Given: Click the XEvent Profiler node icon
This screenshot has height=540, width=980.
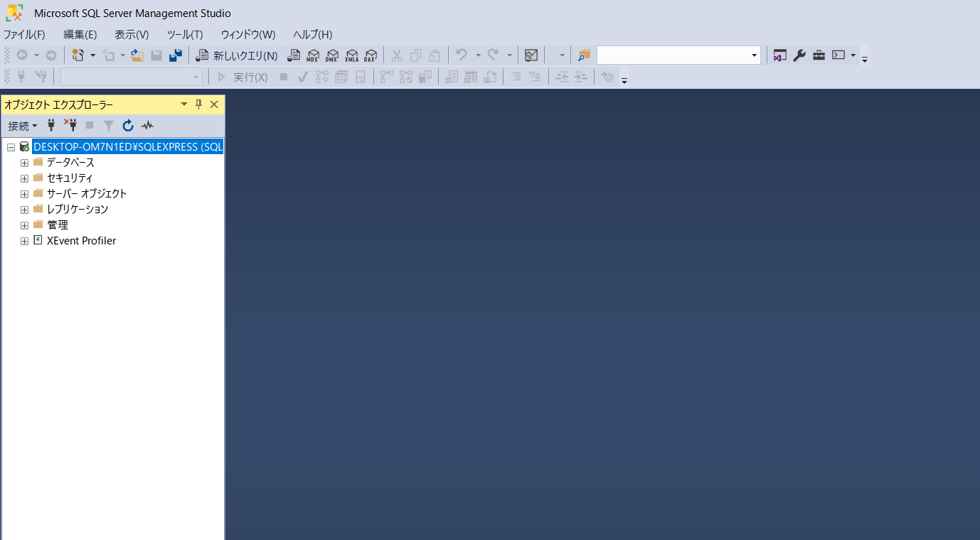Looking at the screenshot, I should (x=38, y=240).
